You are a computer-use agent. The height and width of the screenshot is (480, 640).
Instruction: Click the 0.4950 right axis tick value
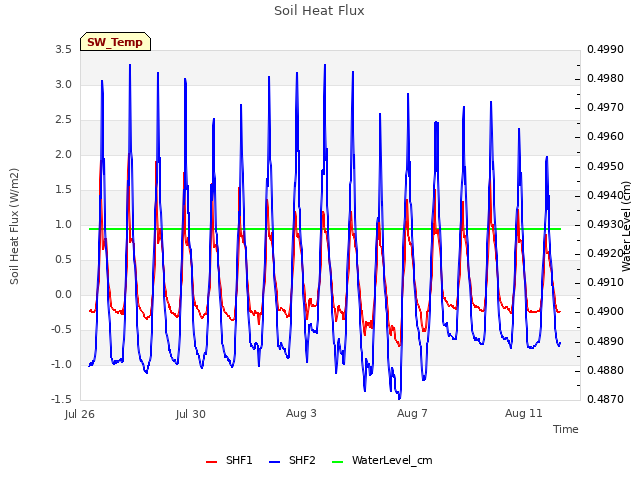[x=605, y=167]
